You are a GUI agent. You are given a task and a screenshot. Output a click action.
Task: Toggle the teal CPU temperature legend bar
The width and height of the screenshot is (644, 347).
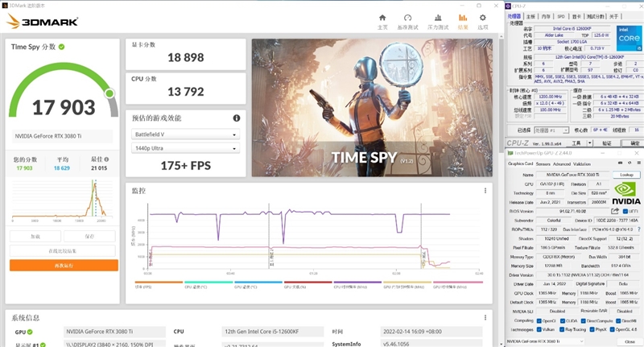(x=208, y=282)
